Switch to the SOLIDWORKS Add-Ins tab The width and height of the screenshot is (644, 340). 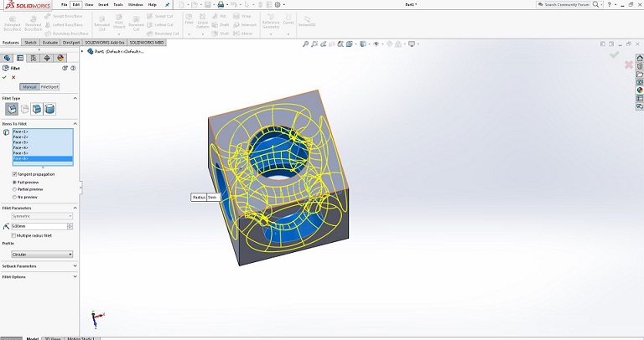[104, 43]
